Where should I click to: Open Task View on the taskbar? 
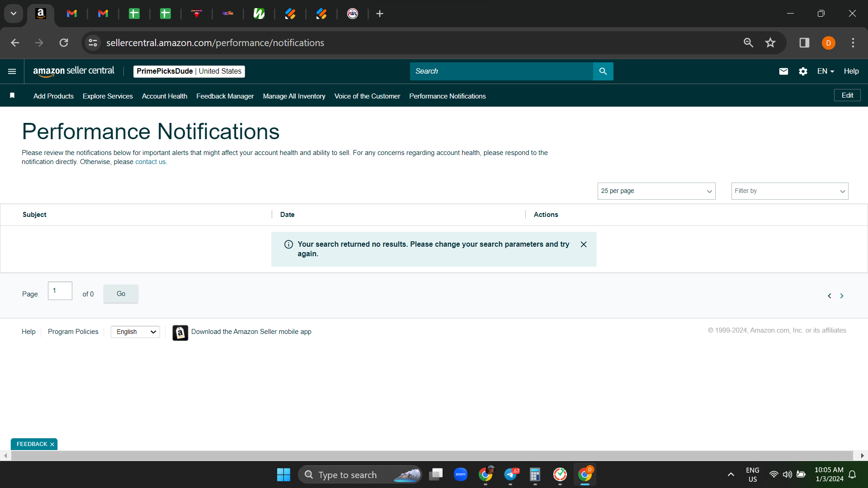(436, 474)
